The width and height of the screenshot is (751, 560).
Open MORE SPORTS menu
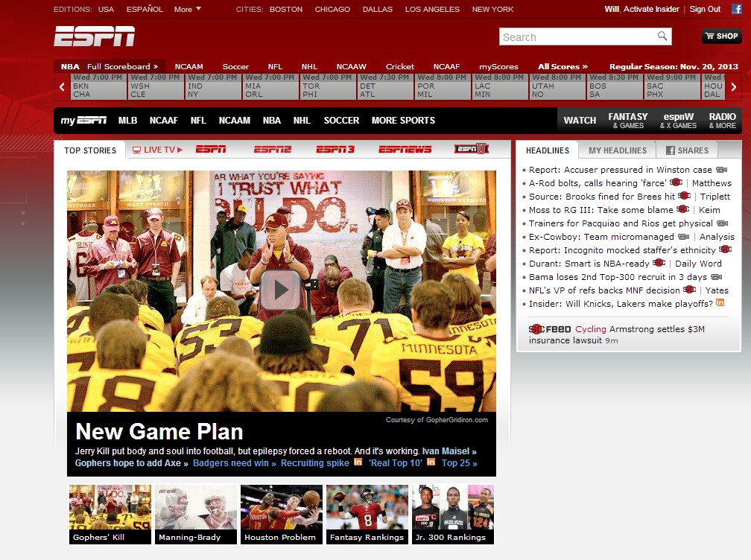tap(403, 120)
